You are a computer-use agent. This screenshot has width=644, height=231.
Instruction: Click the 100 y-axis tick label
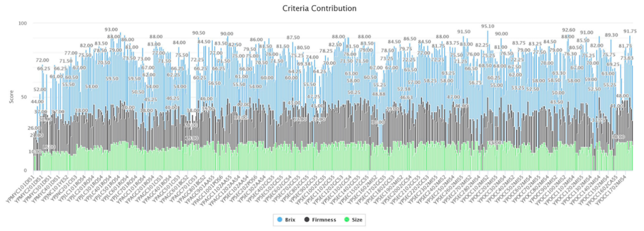click(23, 23)
